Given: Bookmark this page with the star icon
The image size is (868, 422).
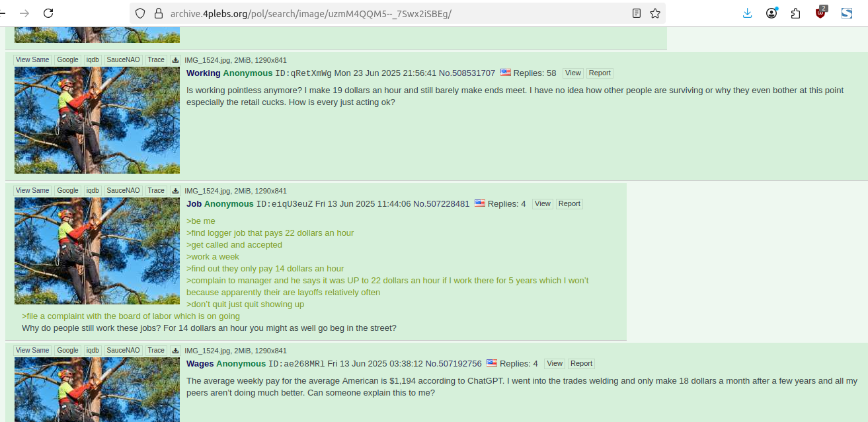Looking at the screenshot, I should tap(655, 13).
